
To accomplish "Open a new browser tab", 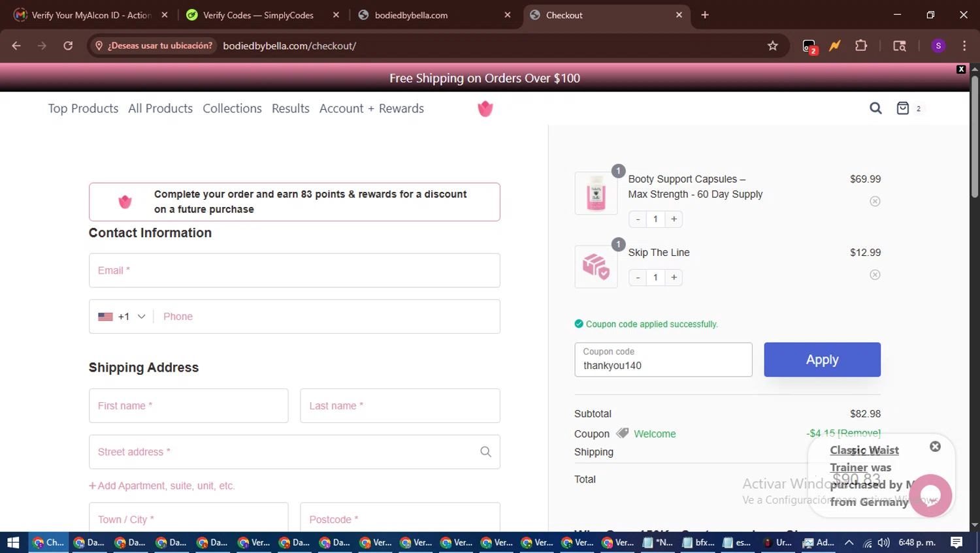I will click(x=705, y=15).
